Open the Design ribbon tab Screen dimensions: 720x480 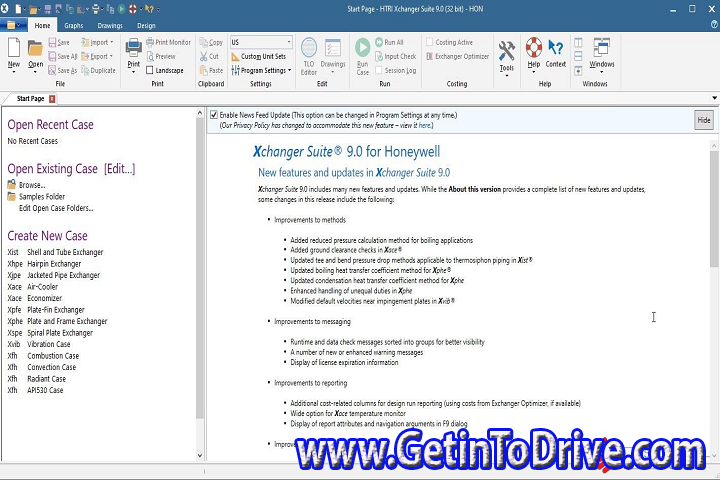click(146, 26)
